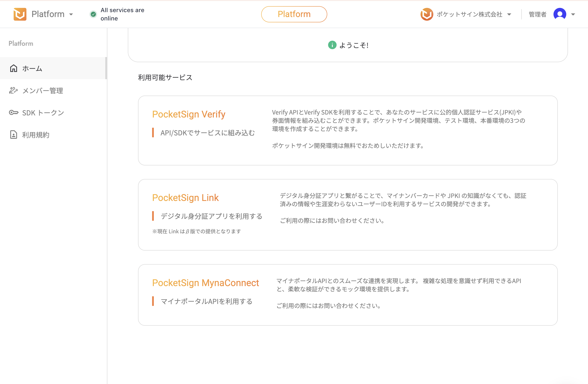Click the member management people icon

[14, 90]
